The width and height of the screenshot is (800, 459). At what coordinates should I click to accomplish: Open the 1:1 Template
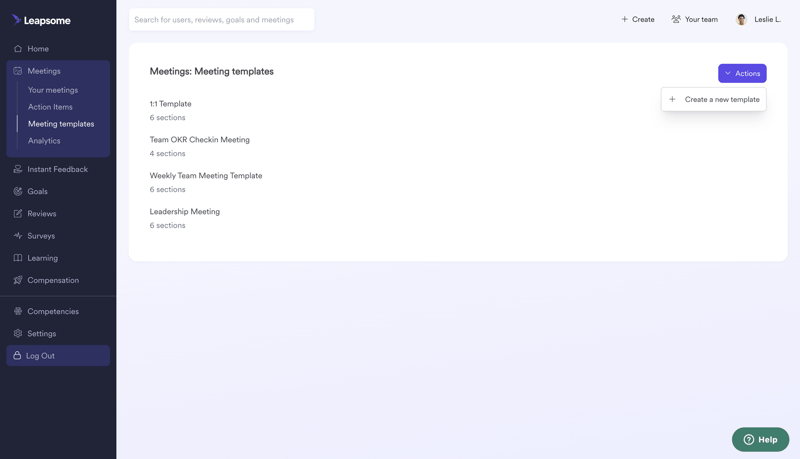(170, 104)
